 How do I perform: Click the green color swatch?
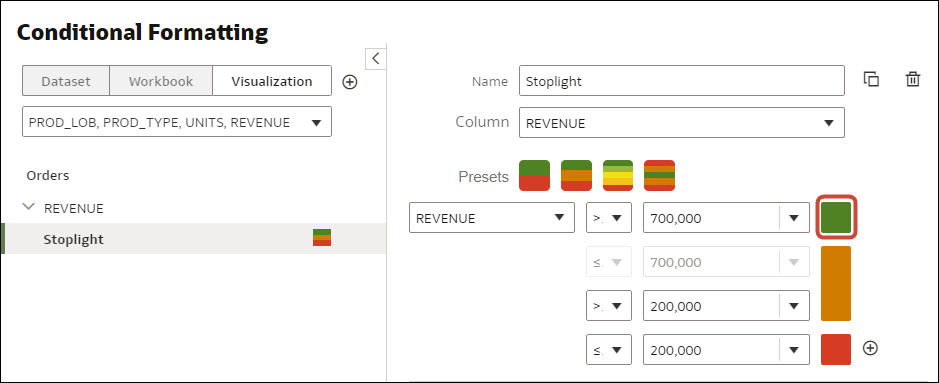[x=836, y=217]
